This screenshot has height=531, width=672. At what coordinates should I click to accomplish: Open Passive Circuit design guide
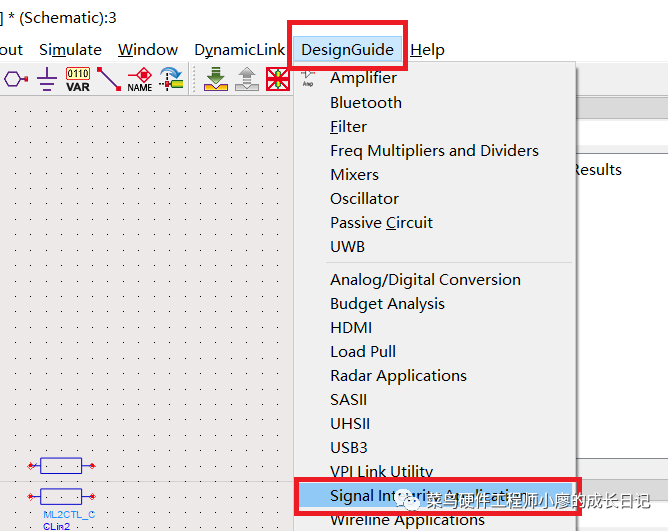[x=435, y=222]
